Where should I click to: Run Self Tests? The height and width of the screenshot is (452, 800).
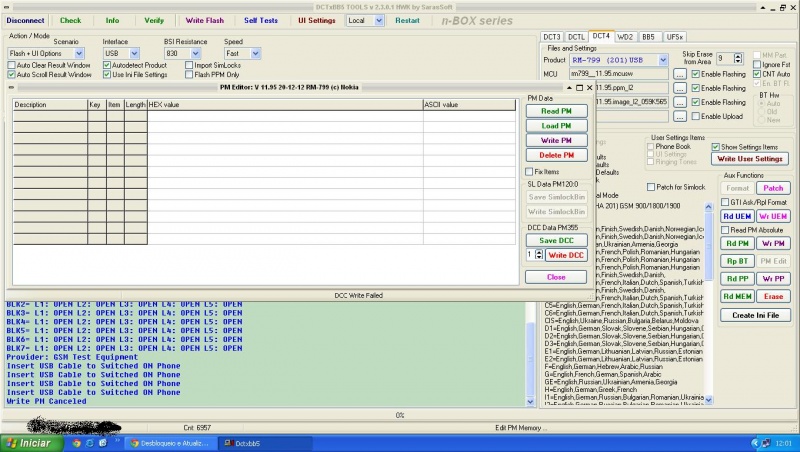(x=261, y=20)
